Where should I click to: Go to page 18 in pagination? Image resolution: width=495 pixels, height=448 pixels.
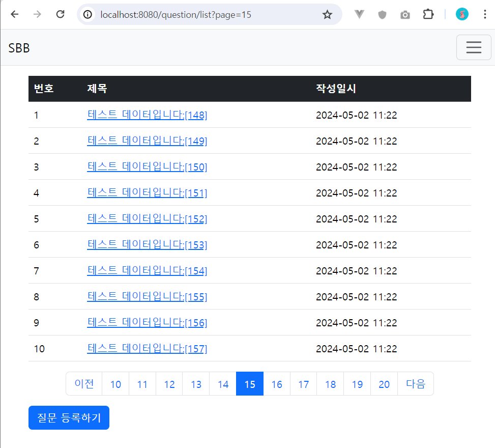(x=331, y=383)
